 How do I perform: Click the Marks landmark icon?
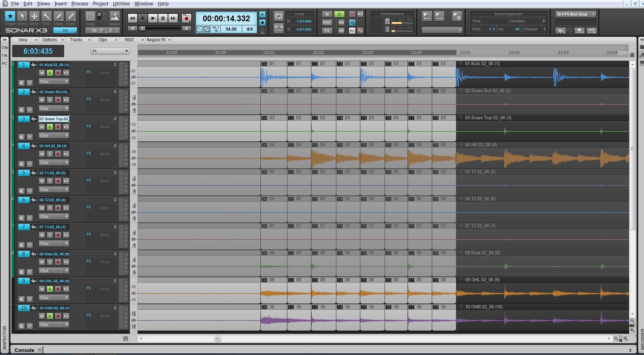(x=115, y=16)
